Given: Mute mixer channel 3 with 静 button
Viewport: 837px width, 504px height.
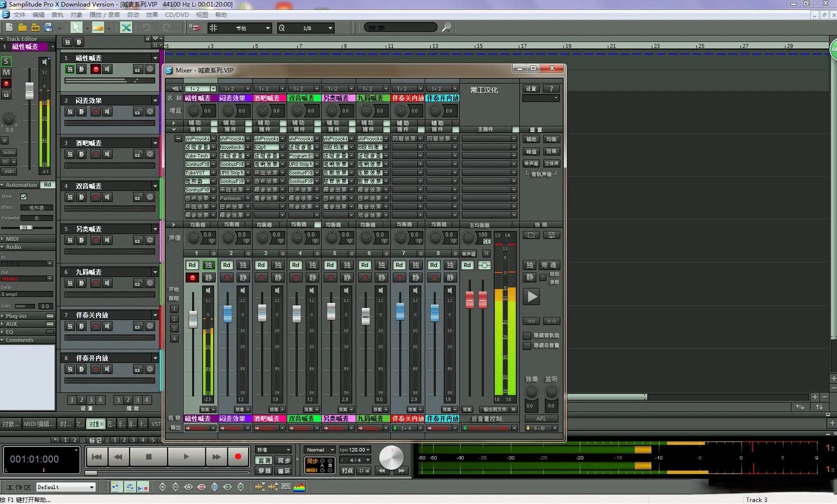Looking at the screenshot, I should point(278,277).
